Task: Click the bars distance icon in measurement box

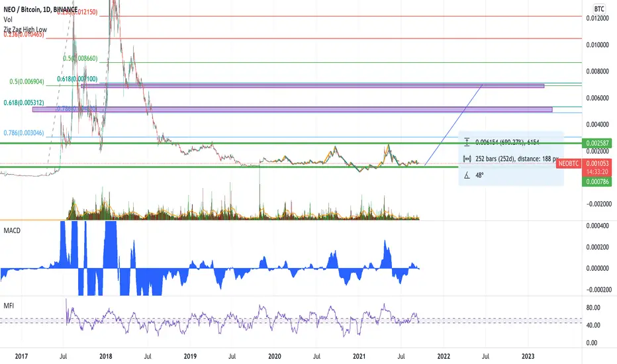Action: tap(467, 159)
